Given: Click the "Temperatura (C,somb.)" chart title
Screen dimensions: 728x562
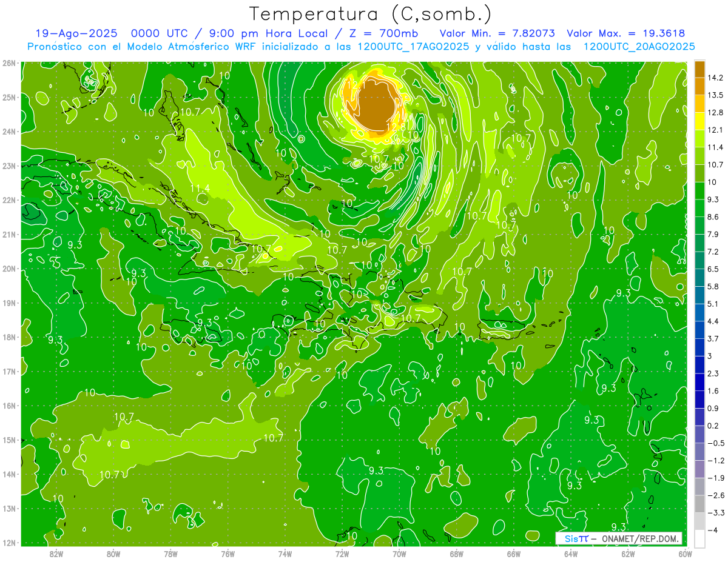Looking at the screenshot, I should point(371,14).
